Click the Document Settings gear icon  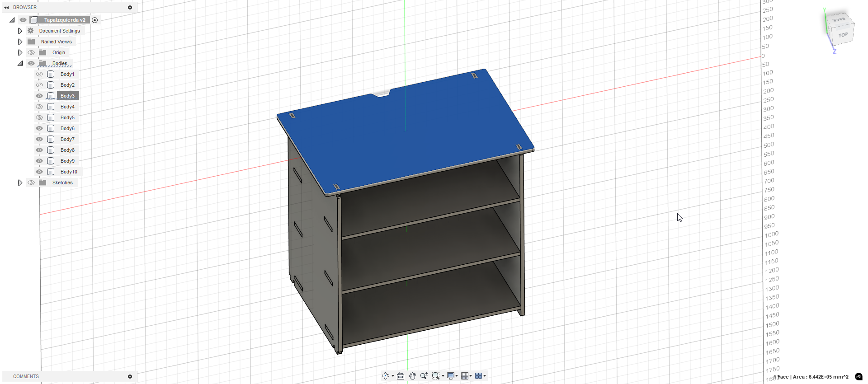click(x=31, y=31)
